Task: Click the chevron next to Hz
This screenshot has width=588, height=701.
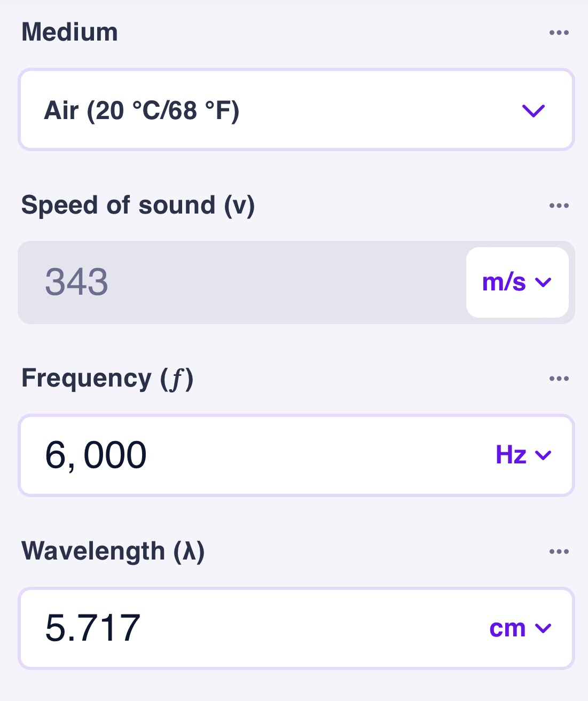Action: coord(543,455)
